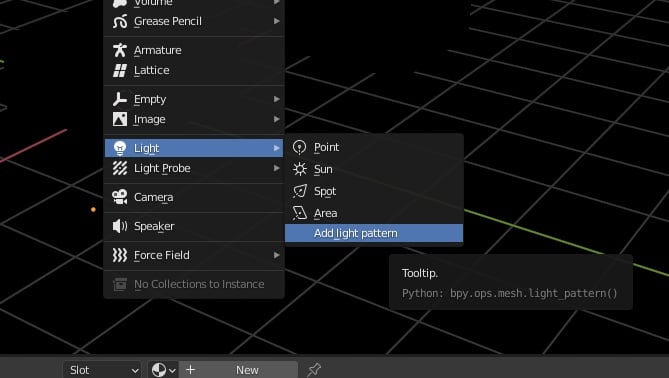
Task: Click the Grease Pencil icon
Action: click(120, 21)
